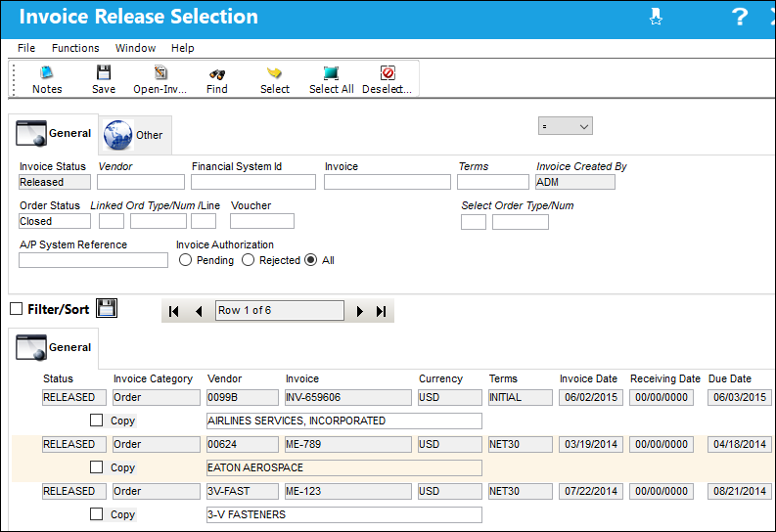Open the Help menu
The height and width of the screenshot is (532, 776).
tap(183, 48)
